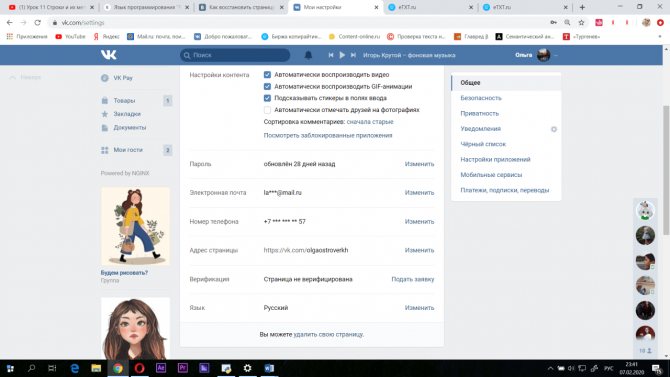This screenshot has width=670, height=377.
Task: Play the music in header player
Action: [342, 55]
